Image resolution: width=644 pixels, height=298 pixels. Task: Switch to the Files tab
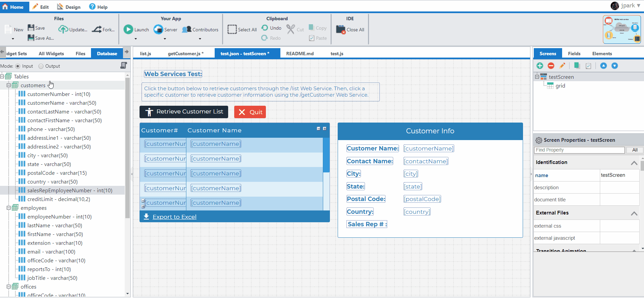pos(81,54)
